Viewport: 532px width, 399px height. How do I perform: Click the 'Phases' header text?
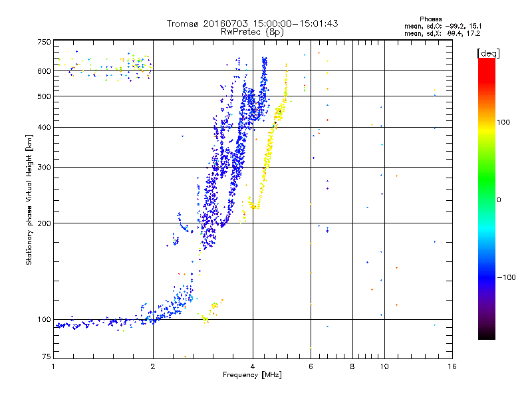(x=430, y=19)
